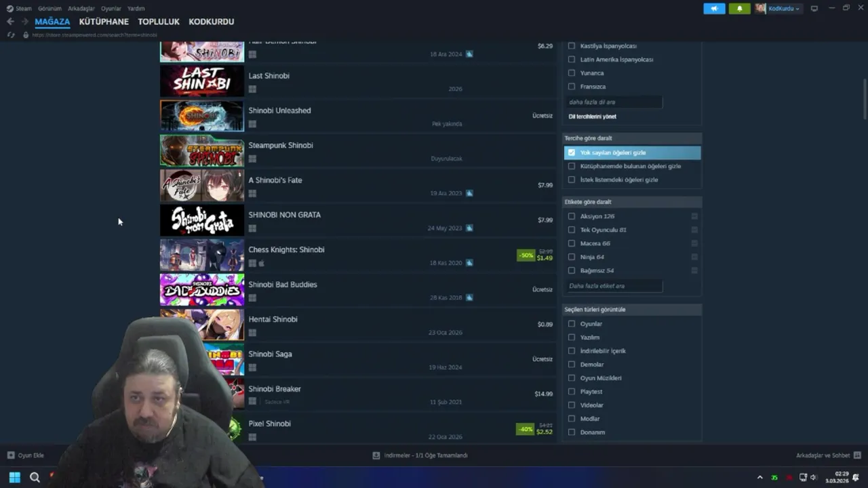
Task: Switch to the TOPLULUK tab
Action: tap(159, 22)
